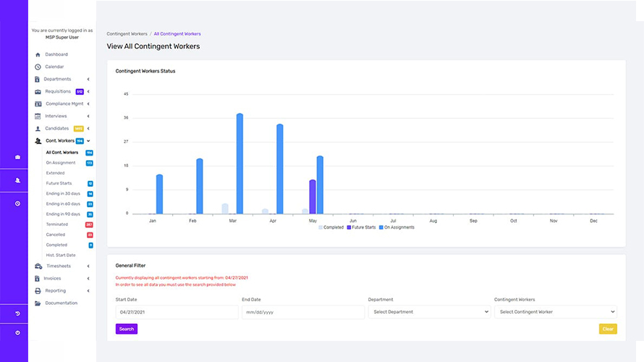Open Calendar from the sidebar
Image resolution: width=644 pixels, height=362 pixels.
[x=54, y=67]
